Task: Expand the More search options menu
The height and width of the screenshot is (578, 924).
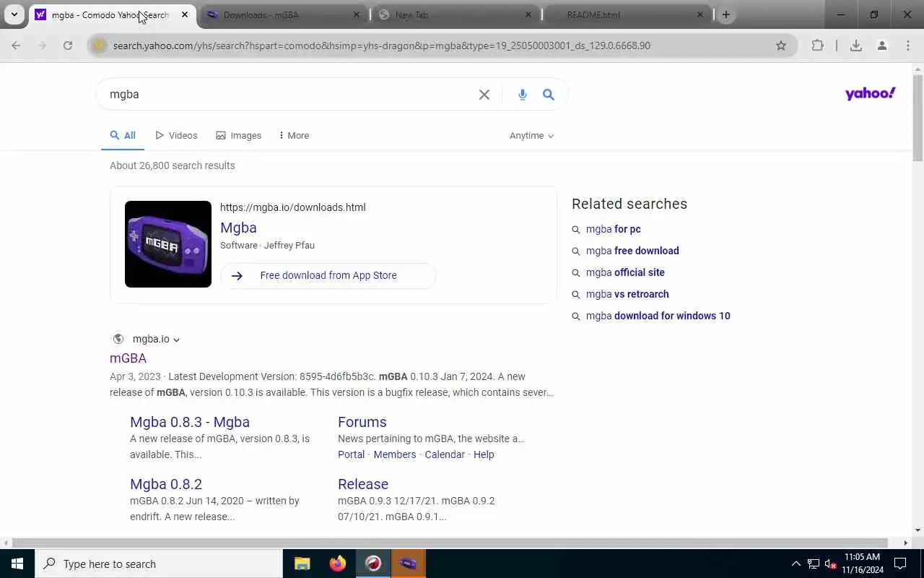Action: pyautogui.click(x=294, y=135)
